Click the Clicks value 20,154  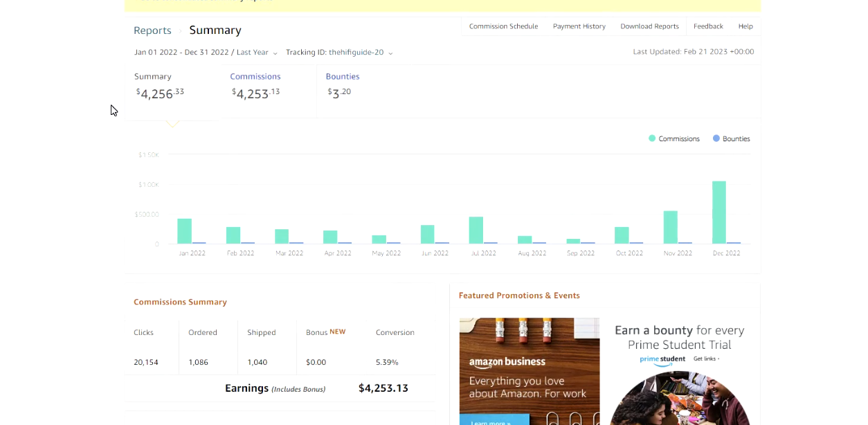(x=146, y=362)
